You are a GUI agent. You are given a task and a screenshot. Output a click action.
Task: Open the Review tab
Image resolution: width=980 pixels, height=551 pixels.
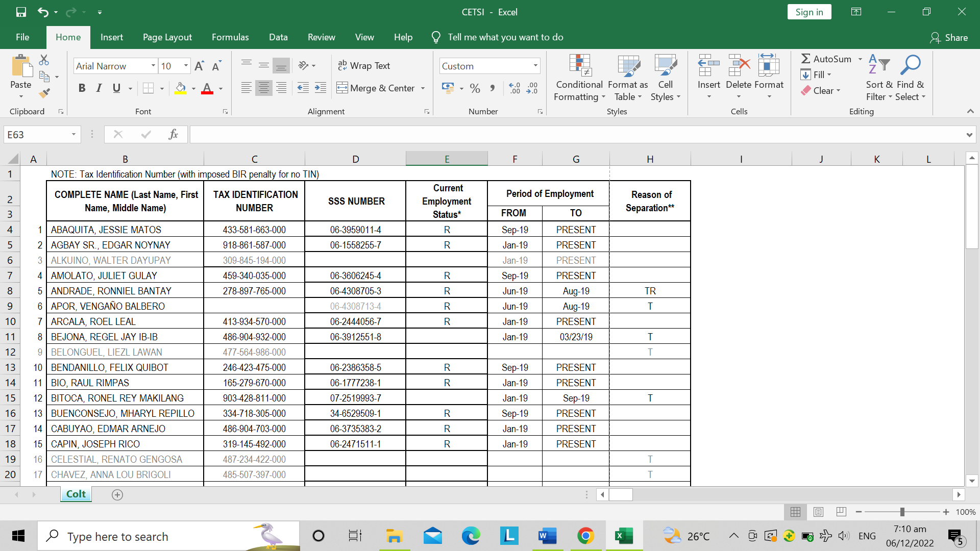322,37
